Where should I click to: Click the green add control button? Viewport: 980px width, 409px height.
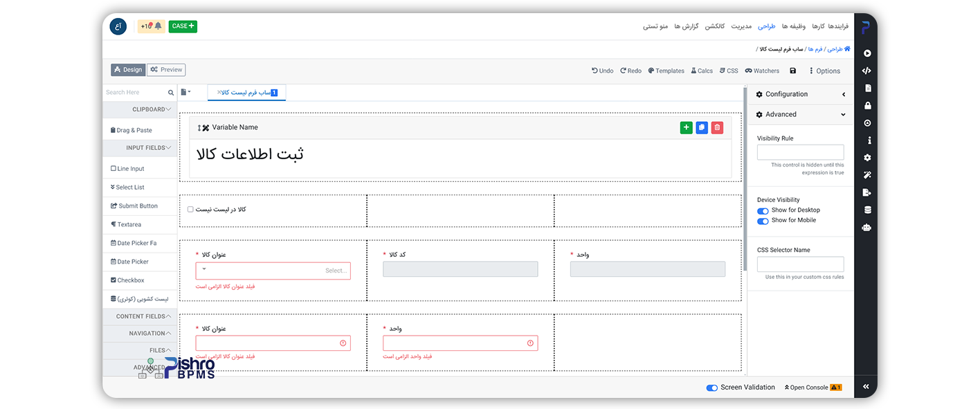pos(686,127)
